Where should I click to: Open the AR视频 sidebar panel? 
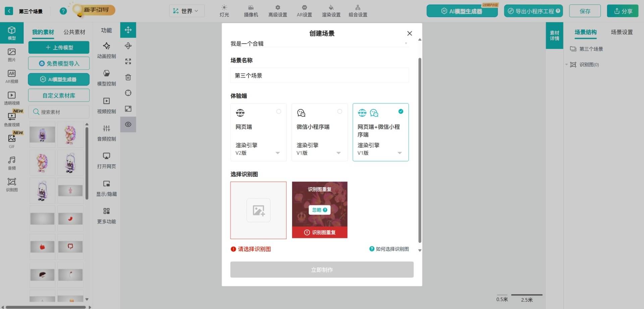12,77
